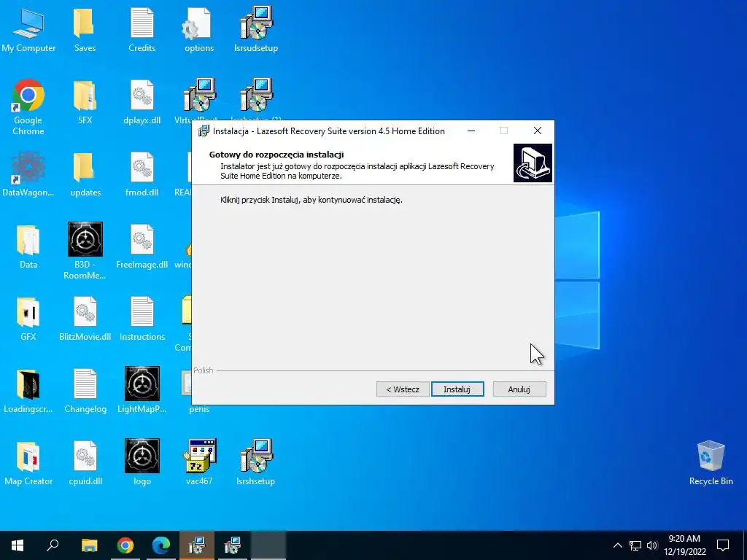
Task: Switch to the second installer taskbar item
Action: pyautogui.click(x=233, y=545)
